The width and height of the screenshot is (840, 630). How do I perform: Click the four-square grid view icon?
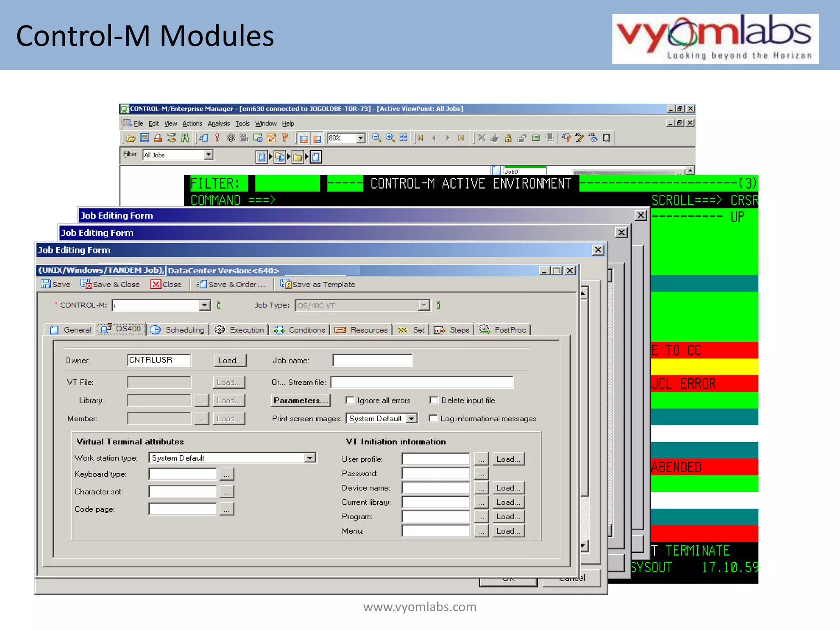tap(404, 138)
